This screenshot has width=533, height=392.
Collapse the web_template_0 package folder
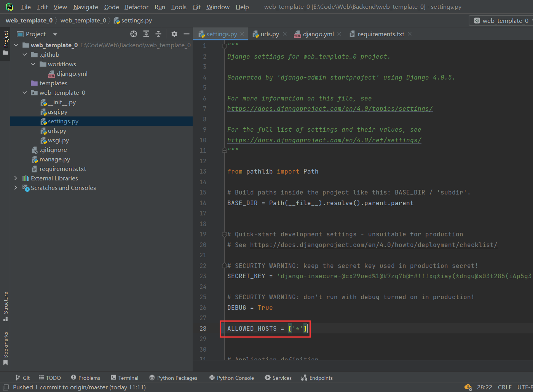[x=25, y=93]
